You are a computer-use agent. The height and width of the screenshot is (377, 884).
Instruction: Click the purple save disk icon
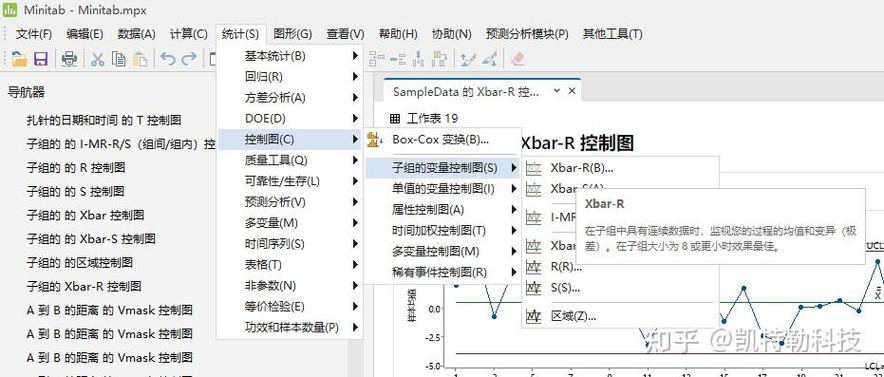pyautogui.click(x=41, y=59)
